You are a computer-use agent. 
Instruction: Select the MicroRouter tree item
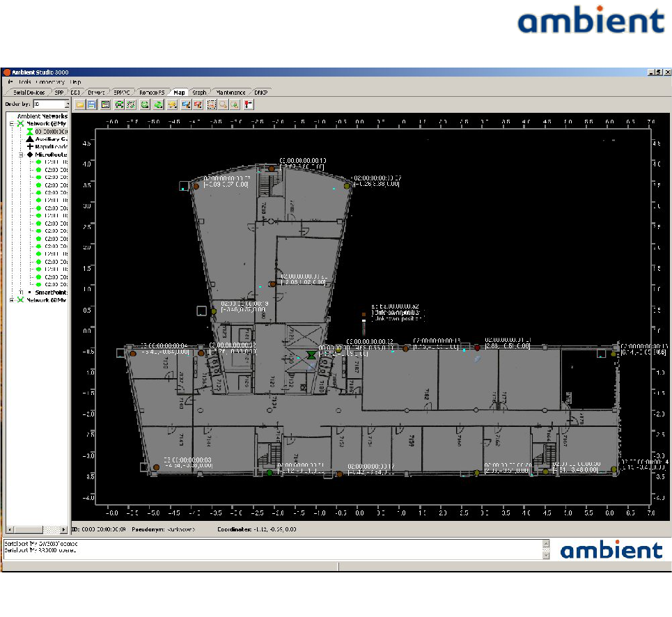pos(47,155)
